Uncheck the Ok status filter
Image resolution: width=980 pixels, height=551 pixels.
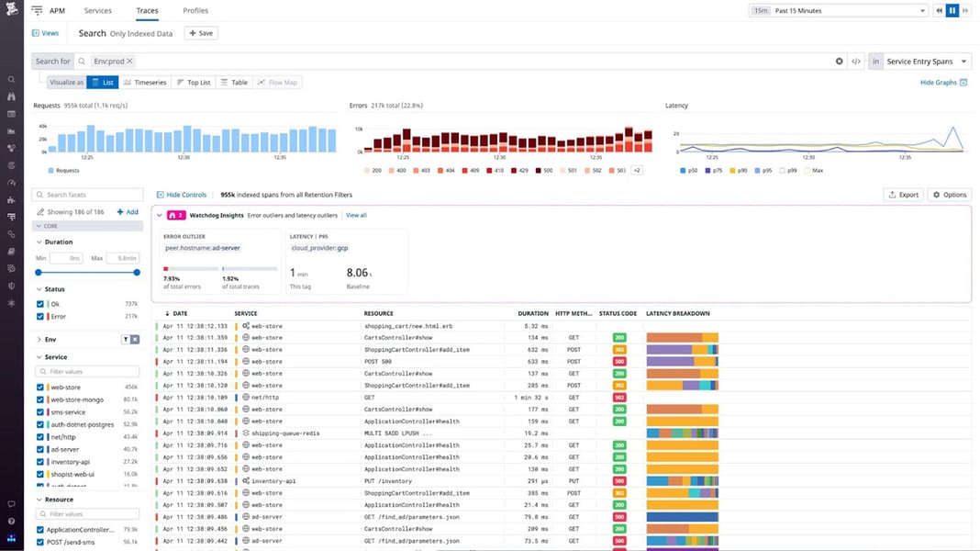[39, 304]
